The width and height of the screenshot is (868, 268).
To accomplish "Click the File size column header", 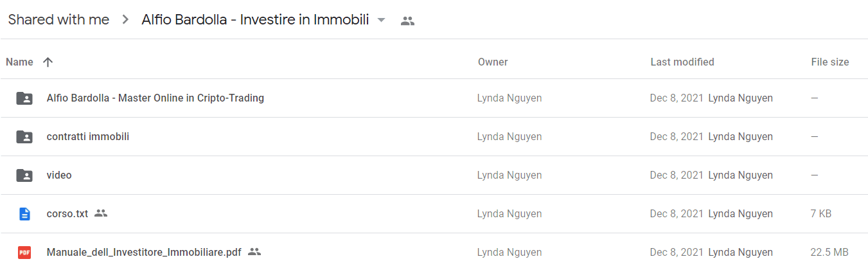I will (830, 62).
